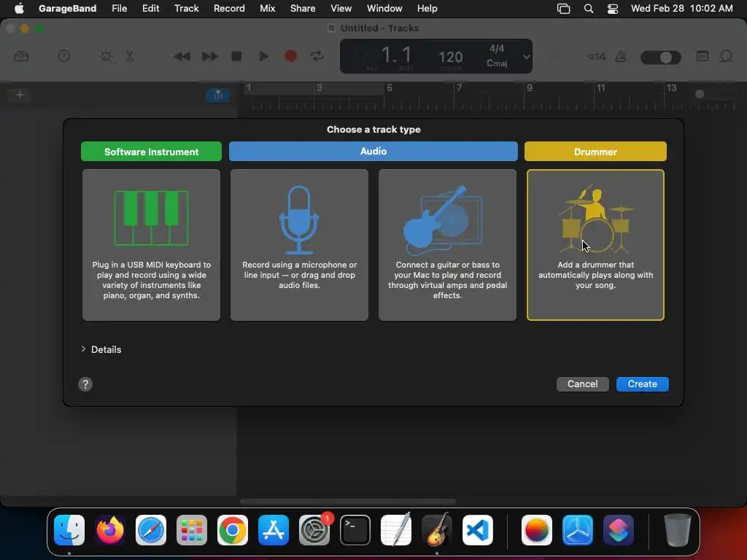Image resolution: width=747 pixels, height=560 pixels.
Task: Open Smart Controls dial icon
Action: pyautogui.click(x=106, y=57)
